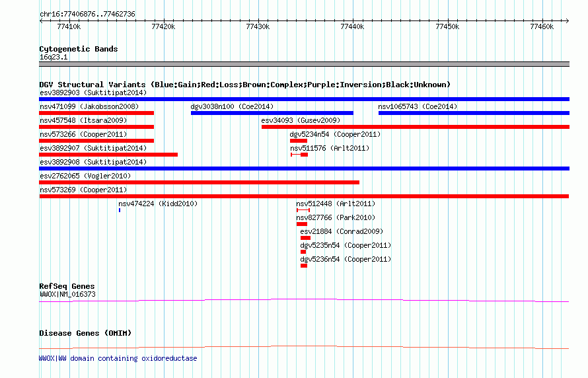Click esv21884 (Conrad2009) label
The height and width of the screenshot is (378, 588).
(342, 231)
